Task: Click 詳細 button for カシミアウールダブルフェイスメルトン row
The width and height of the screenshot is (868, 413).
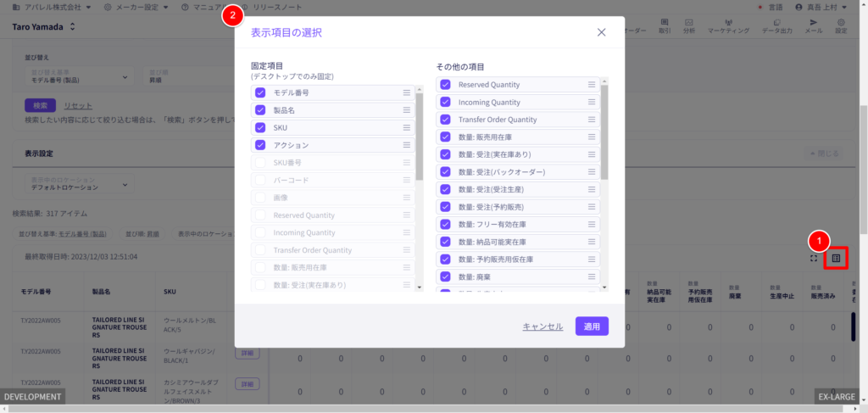Action: pyautogui.click(x=248, y=383)
